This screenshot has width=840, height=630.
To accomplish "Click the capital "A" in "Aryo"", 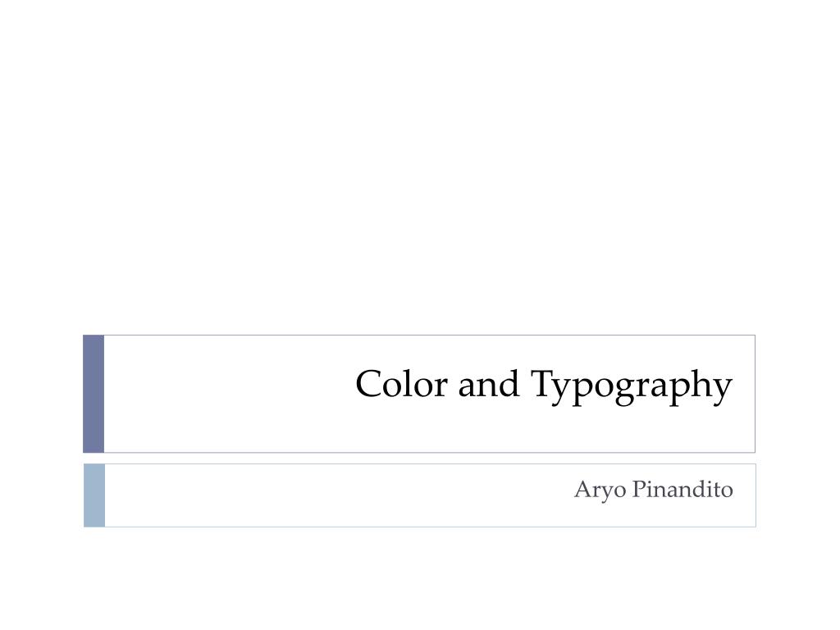I will pos(583,489).
